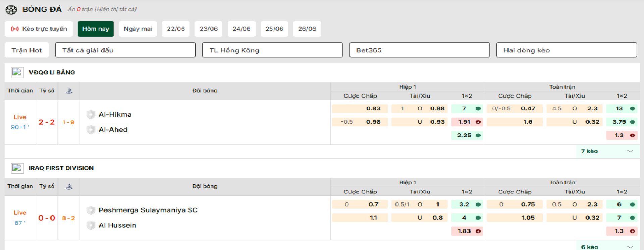
Task: Click the green indicator beside odds 2.25
Action: point(478,135)
